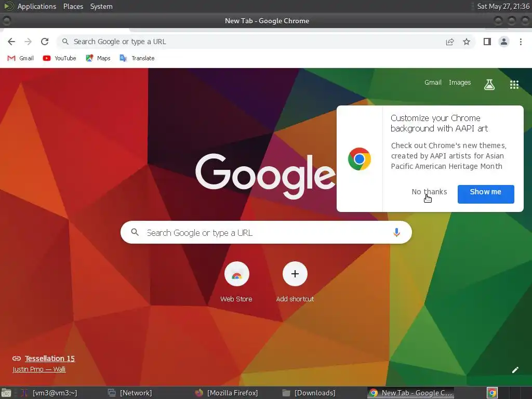
Task: Click the Chrome tray icon in bottom panel
Action: click(x=492, y=393)
